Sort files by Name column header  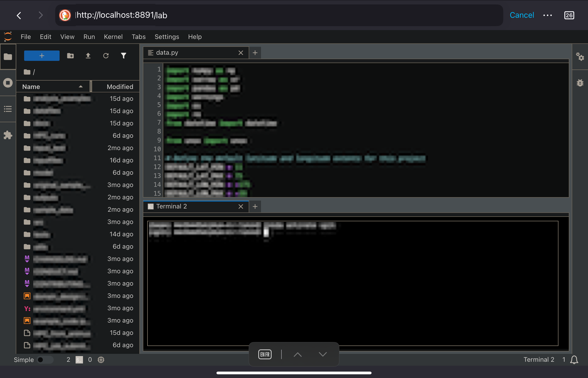click(53, 87)
